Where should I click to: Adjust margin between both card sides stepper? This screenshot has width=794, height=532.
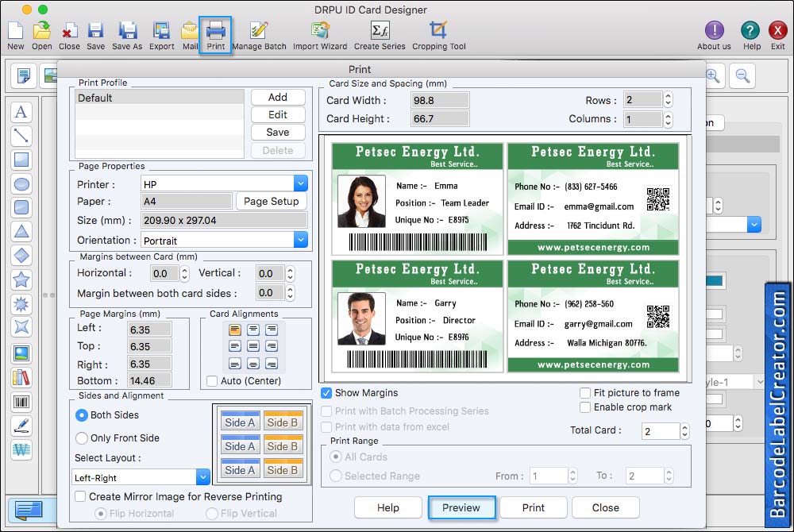(290, 293)
